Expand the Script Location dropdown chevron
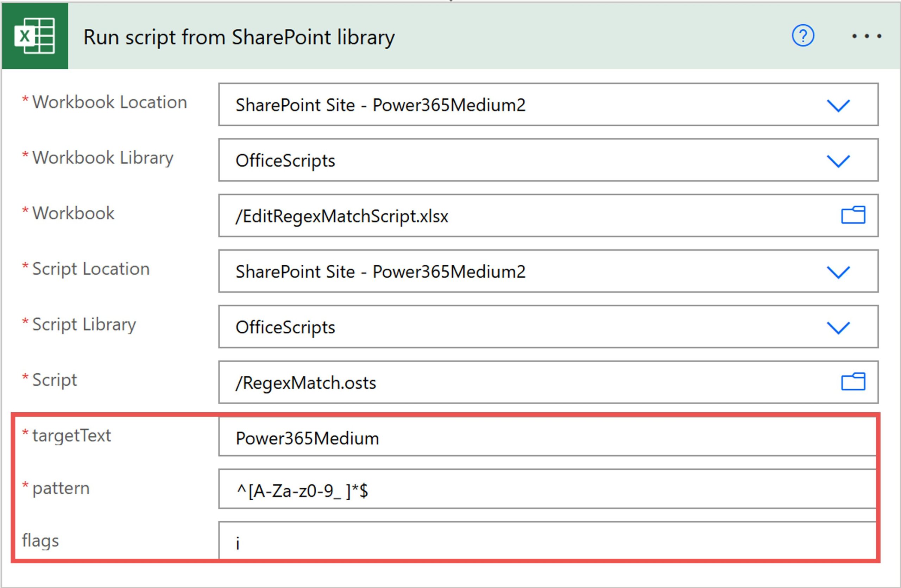 coord(838,272)
